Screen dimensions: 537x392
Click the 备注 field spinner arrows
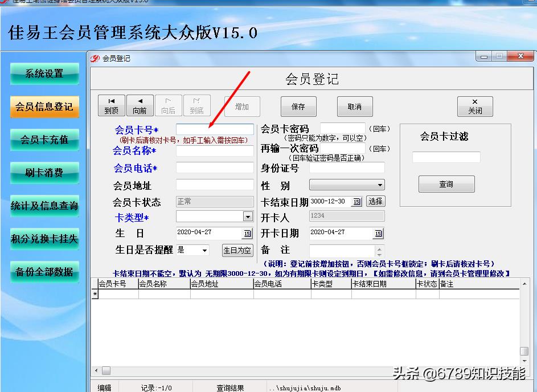tap(380, 251)
